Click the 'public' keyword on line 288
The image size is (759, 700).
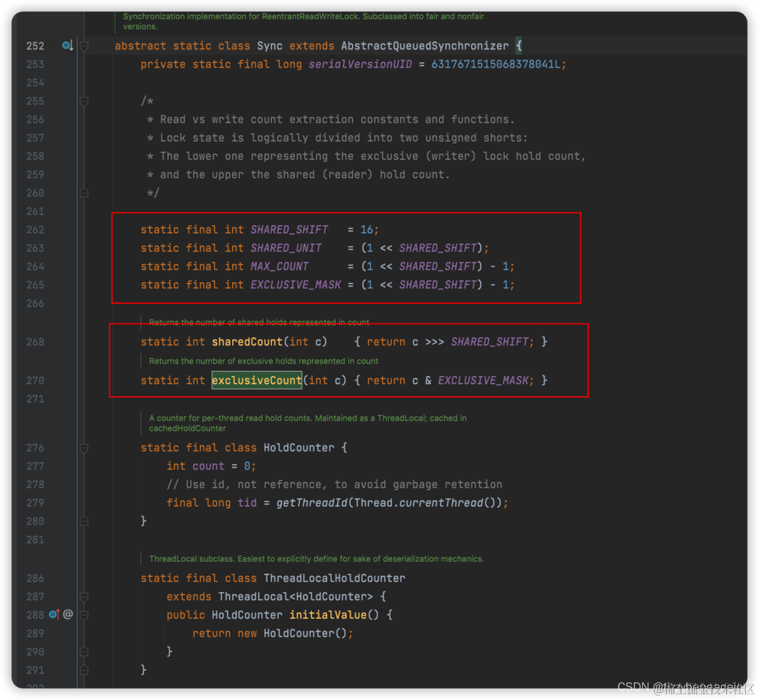click(x=186, y=615)
